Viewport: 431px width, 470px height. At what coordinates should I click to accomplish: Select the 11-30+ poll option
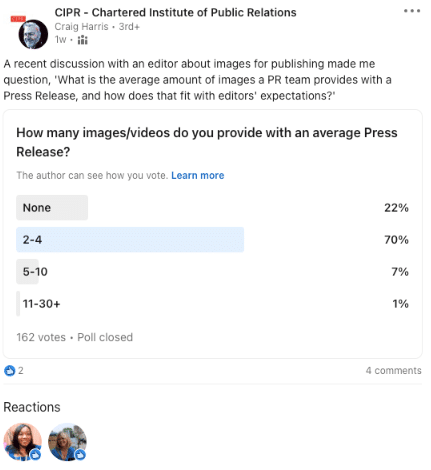tap(213, 304)
